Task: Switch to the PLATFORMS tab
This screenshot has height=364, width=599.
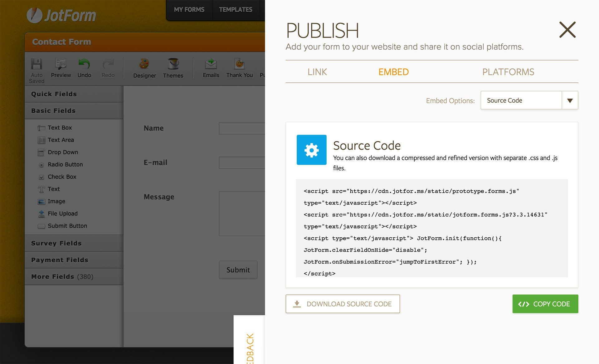Action: tap(508, 72)
